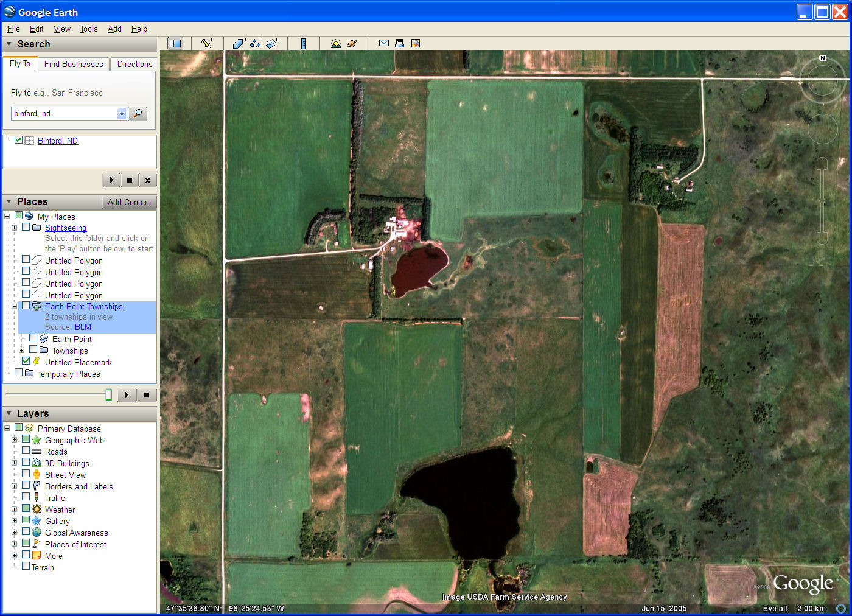The height and width of the screenshot is (616, 852).
Task: Expand the Geographic Web layer node
Action: tap(14, 439)
